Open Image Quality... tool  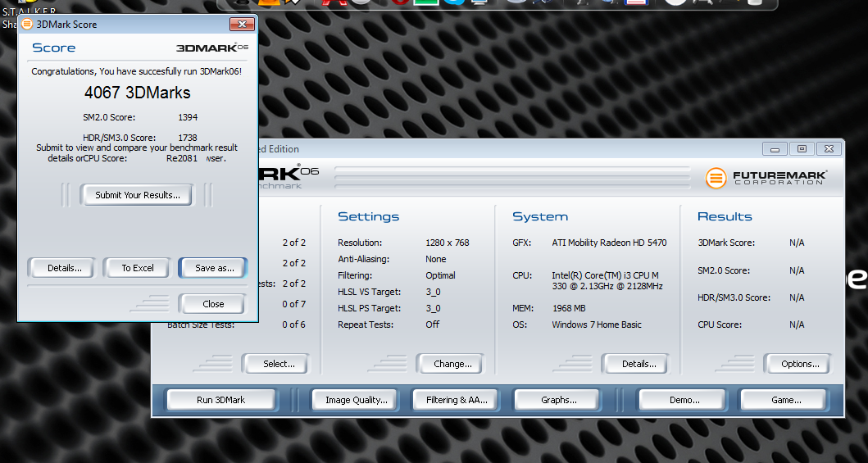[356, 399]
